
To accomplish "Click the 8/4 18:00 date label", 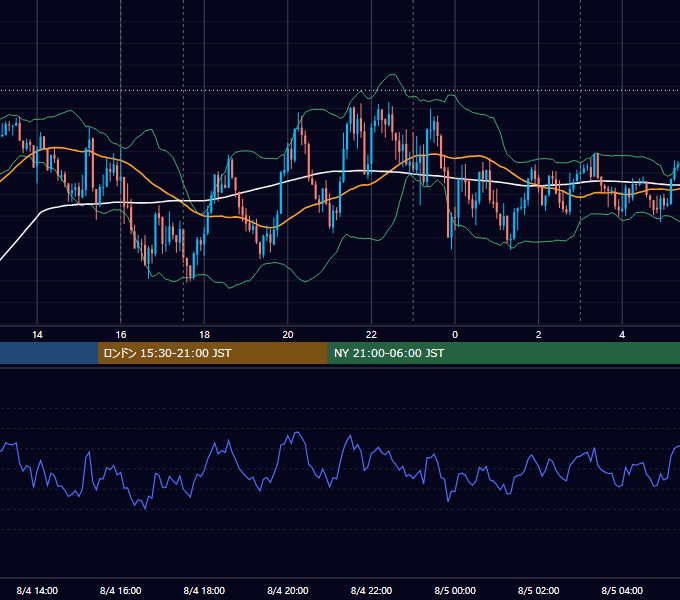I will click(x=204, y=590).
